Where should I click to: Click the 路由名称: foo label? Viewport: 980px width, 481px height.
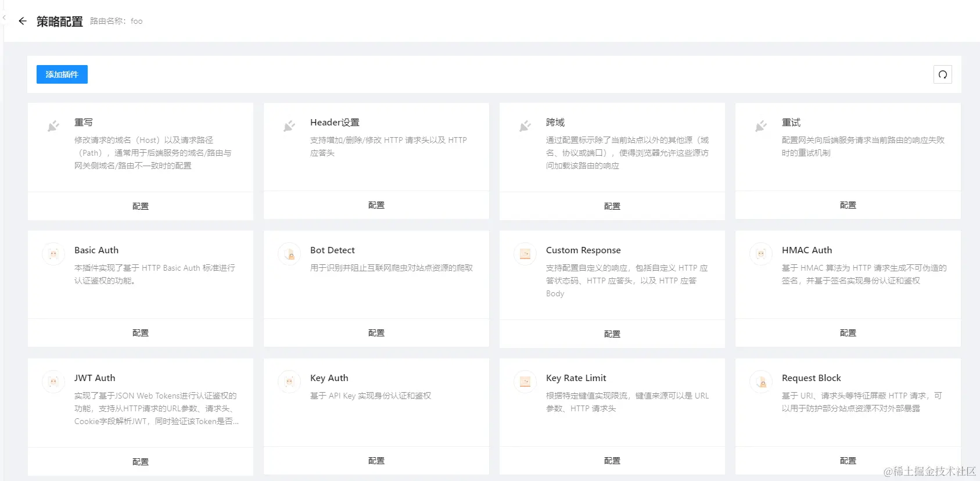point(116,21)
